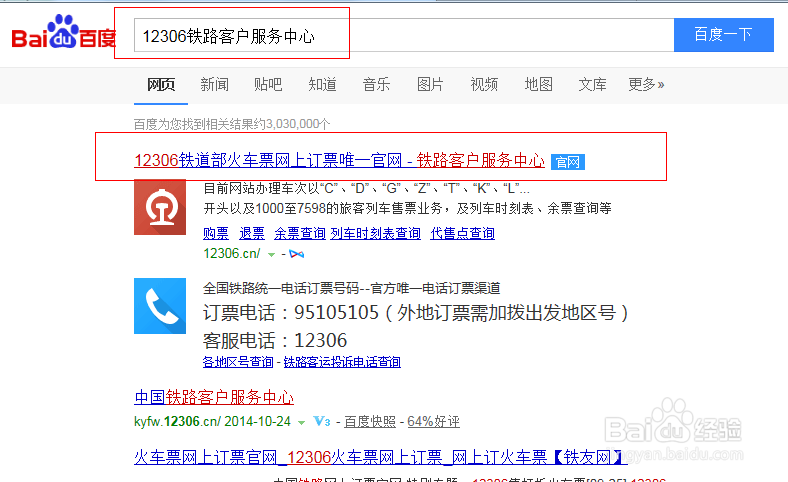
Task: Click the 订票电话：95105105 text
Action: tap(290, 313)
